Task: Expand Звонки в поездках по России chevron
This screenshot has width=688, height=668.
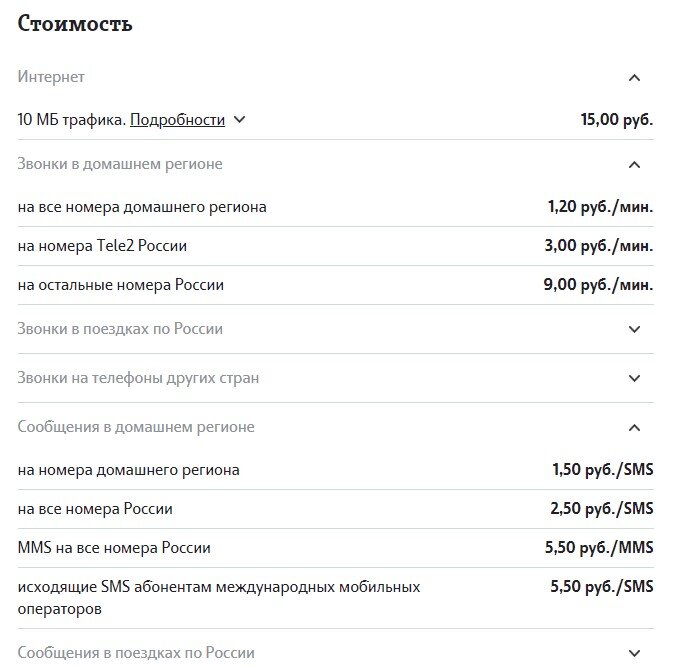Action: coord(633,329)
